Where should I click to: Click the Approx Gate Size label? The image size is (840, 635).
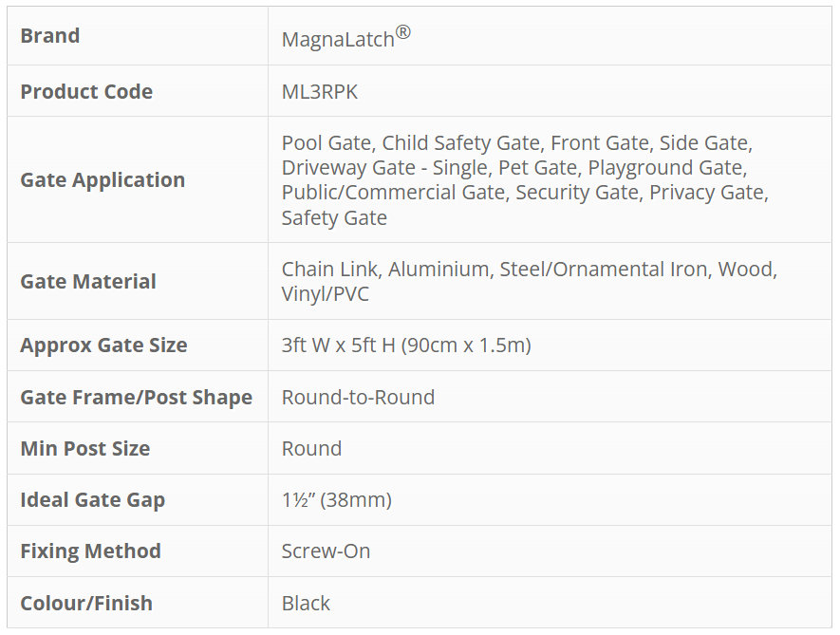[x=103, y=345]
